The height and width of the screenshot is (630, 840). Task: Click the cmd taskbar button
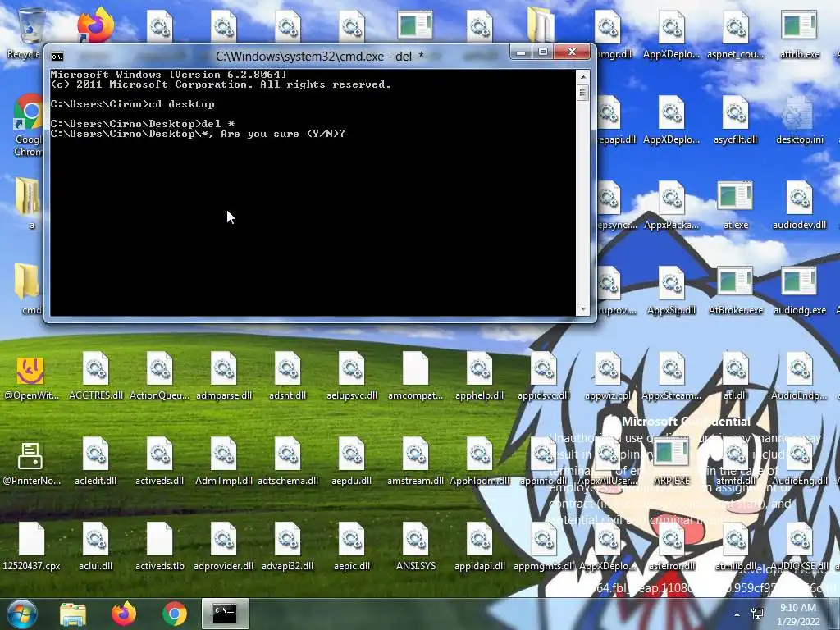225,614
